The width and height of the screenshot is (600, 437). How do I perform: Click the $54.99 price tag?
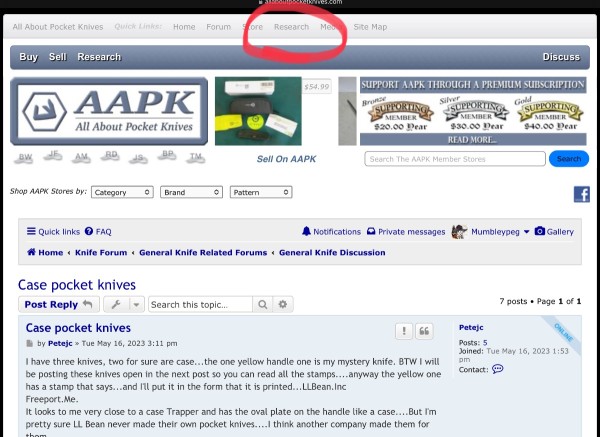tap(316, 87)
